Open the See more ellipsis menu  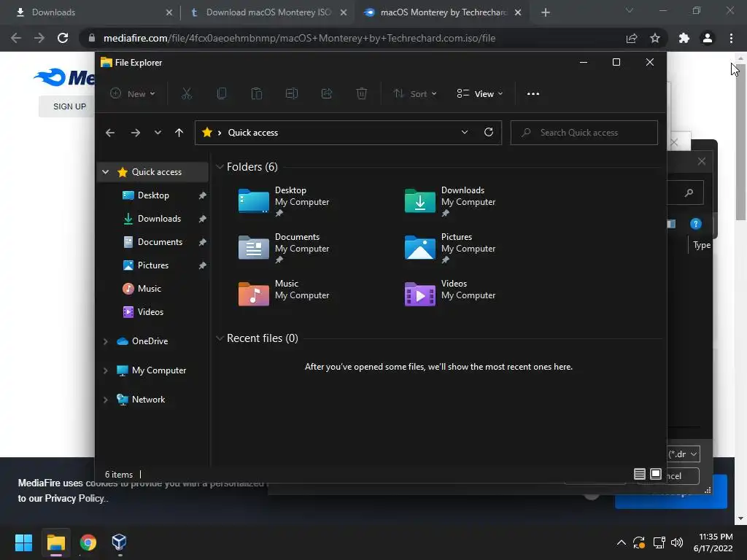533,94
